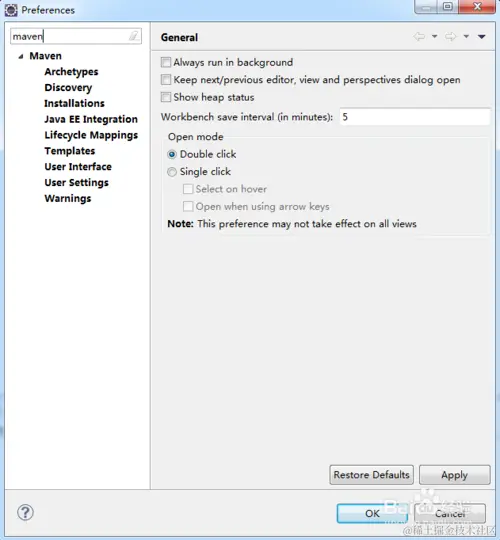Open the Installations preferences page
Image resolution: width=500 pixels, height=540 pixels.
tap(74, 103)
